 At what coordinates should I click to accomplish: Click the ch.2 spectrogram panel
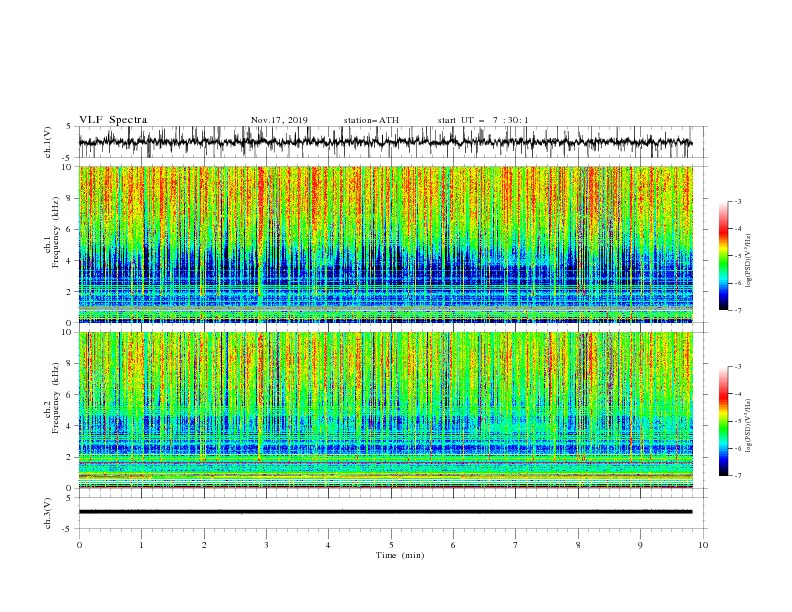[385, 410]
